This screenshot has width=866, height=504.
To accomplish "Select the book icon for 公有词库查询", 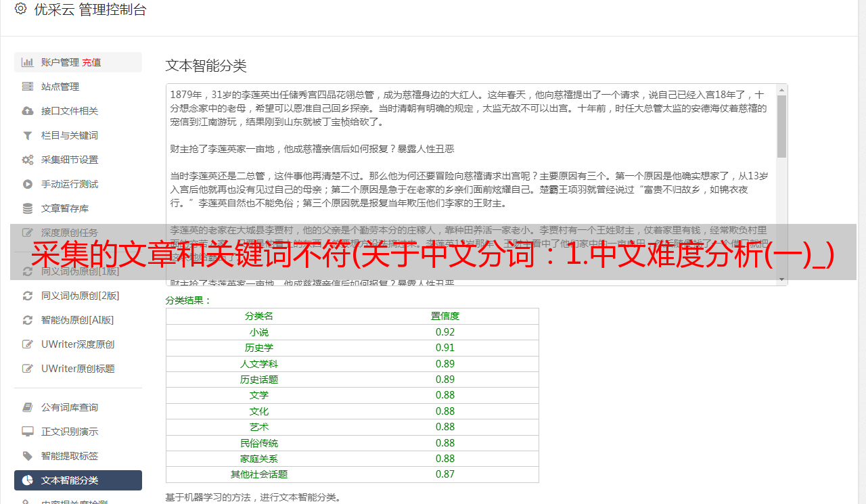I will click(28, 407).
